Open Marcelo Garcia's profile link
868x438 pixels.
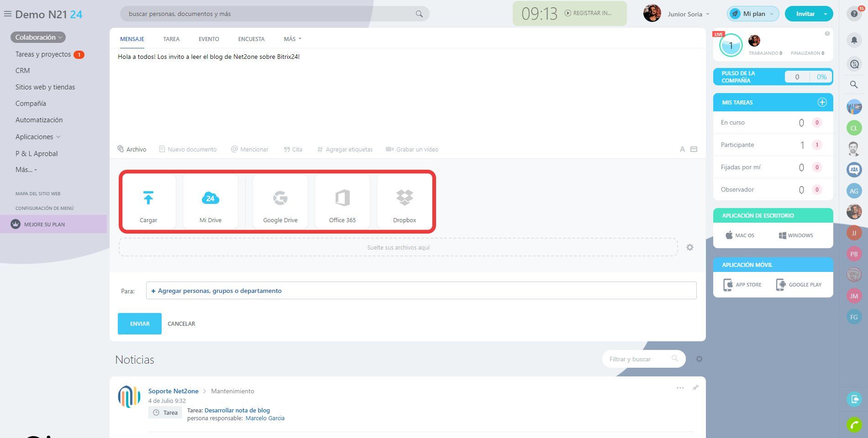point(265,418)
